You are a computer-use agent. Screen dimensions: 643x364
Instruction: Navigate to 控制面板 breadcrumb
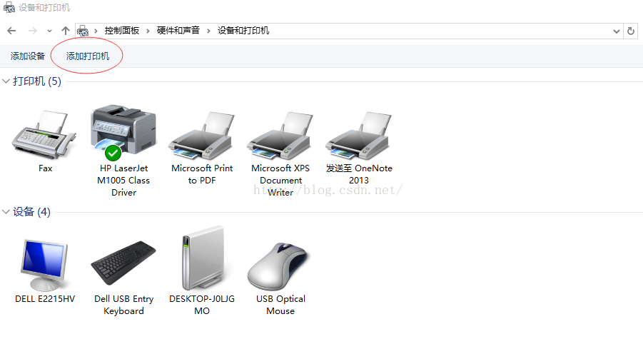pos(122,31)
